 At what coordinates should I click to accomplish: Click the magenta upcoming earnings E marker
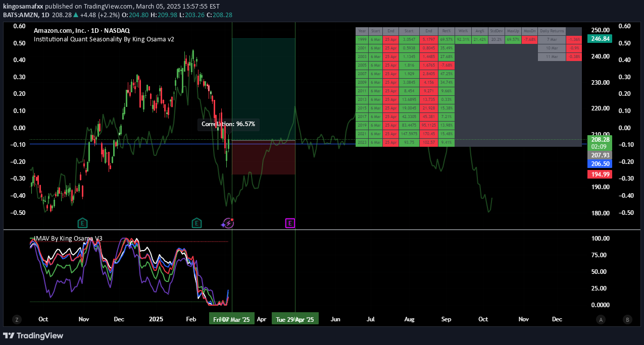click(290, 223)
